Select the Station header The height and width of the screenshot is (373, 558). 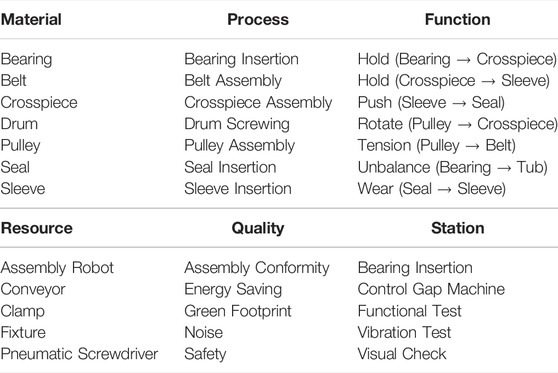click(x=457, y=228)
